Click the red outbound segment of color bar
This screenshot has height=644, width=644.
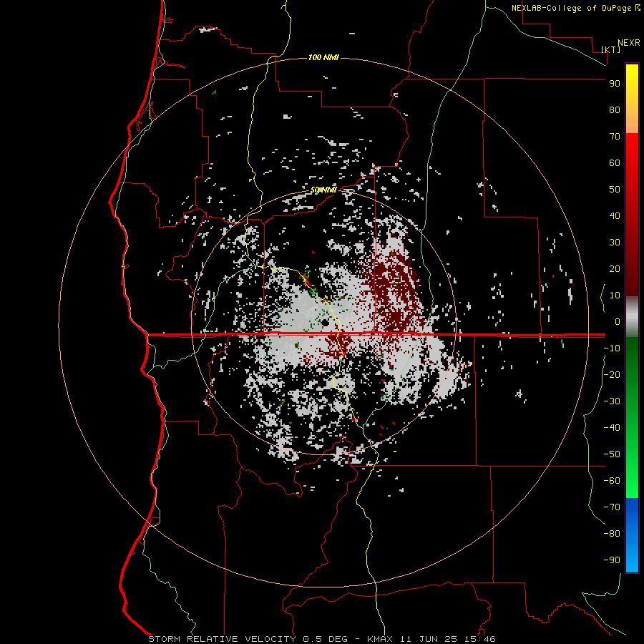[x=632, y=215]
